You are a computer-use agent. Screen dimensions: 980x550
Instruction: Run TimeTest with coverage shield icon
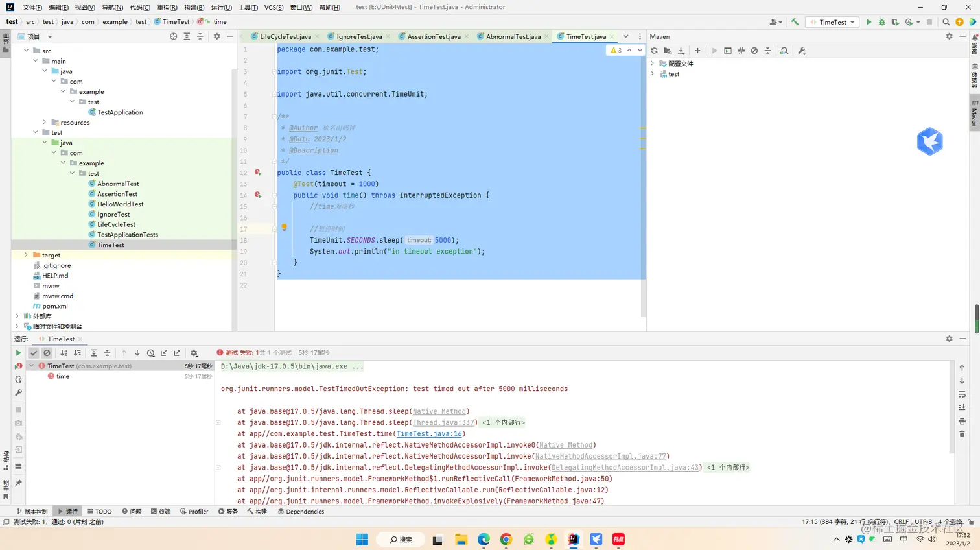[x=895, y=22]
